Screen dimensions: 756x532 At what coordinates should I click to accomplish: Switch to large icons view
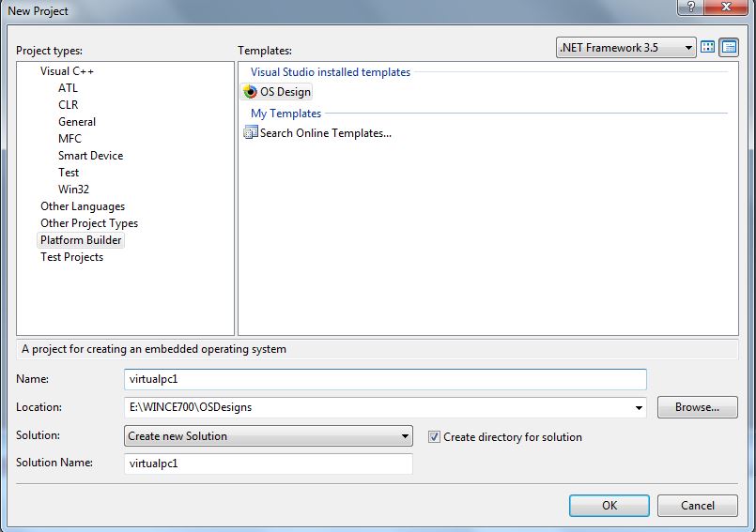[x=707, y=47]
